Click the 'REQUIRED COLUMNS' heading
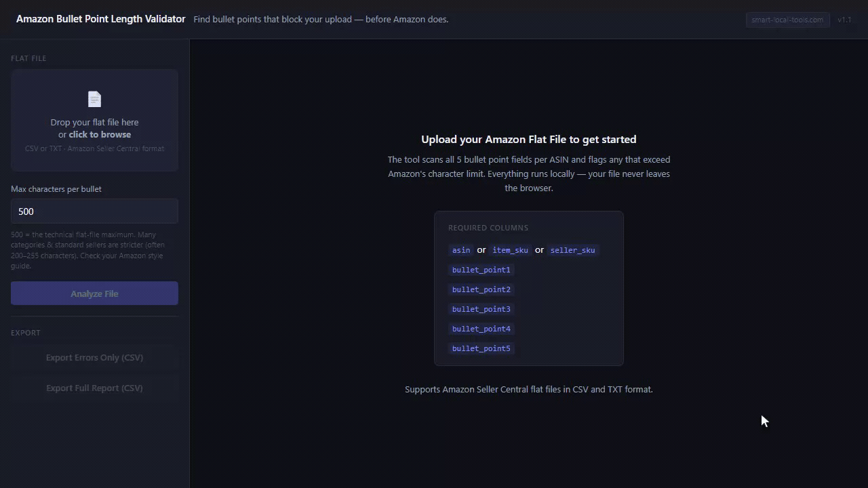Viewport: 868px width, 488px height. click(488, 228)
